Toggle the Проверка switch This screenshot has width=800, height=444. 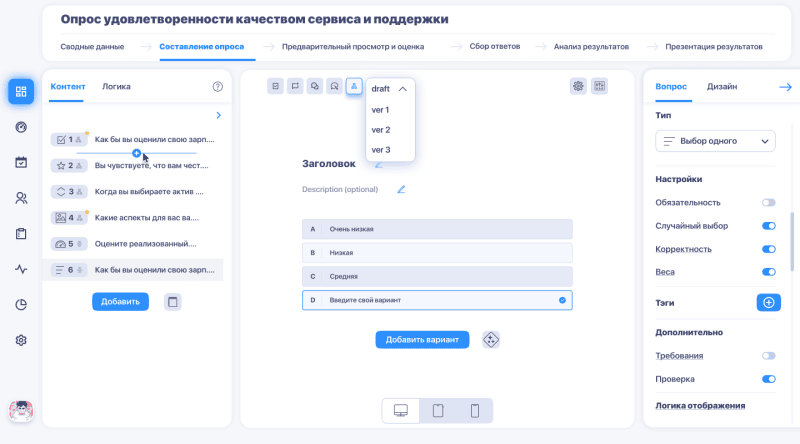pyautogui.click(x=769, y=379)
